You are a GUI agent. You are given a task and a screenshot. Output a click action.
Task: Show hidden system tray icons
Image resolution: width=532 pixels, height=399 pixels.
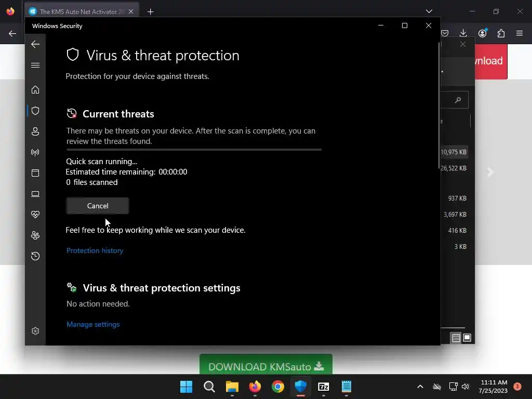pos(420,387)
